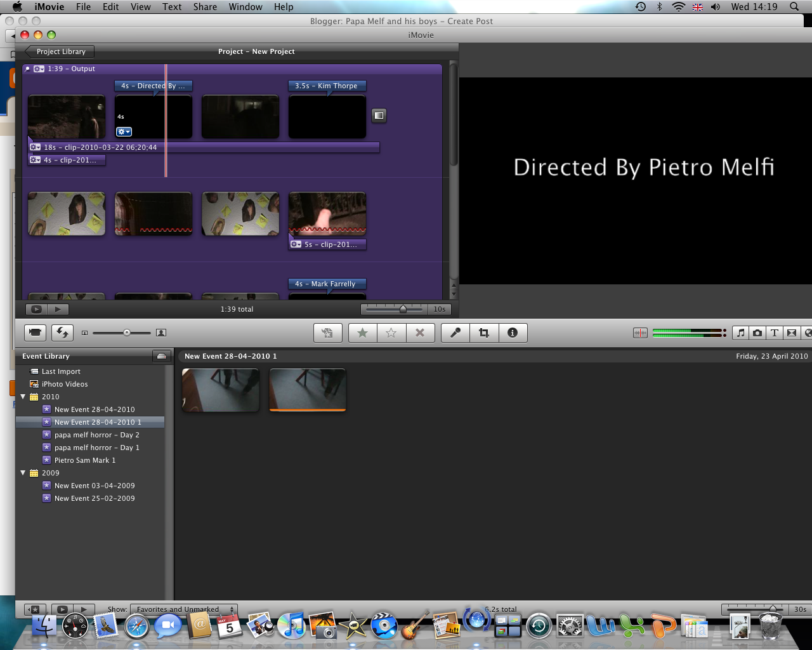This screenshot has height=650, width=812.
Task: Select Mark Farrelly title bar
Action: click(327, 284)
